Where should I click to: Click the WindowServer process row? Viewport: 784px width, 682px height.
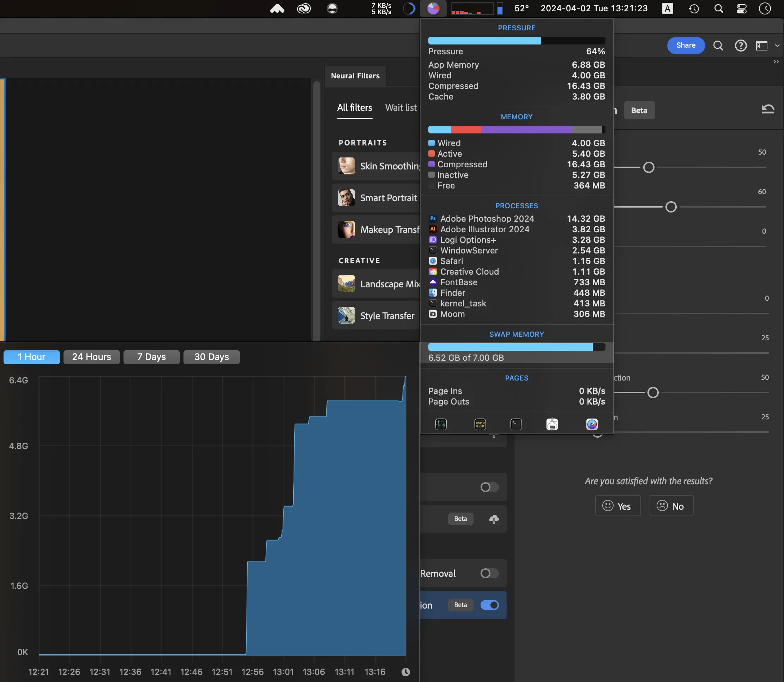click(517, 250)
